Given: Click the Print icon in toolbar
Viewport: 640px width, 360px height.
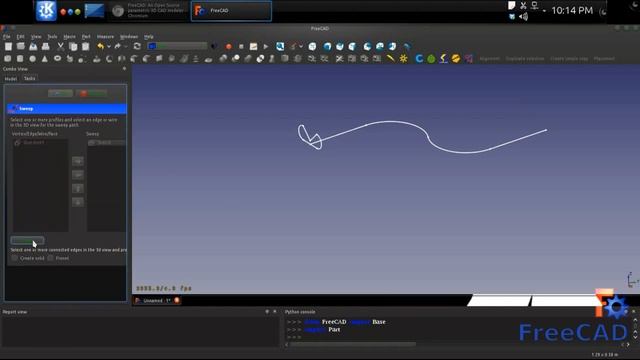Looking at the screenshot, I should click(46, 47).
